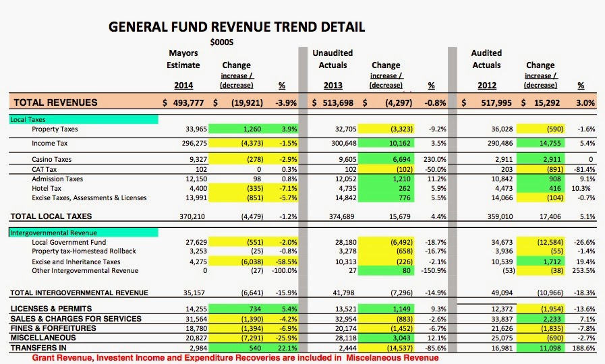Select the Local Taxes section header

pos(84,119)
